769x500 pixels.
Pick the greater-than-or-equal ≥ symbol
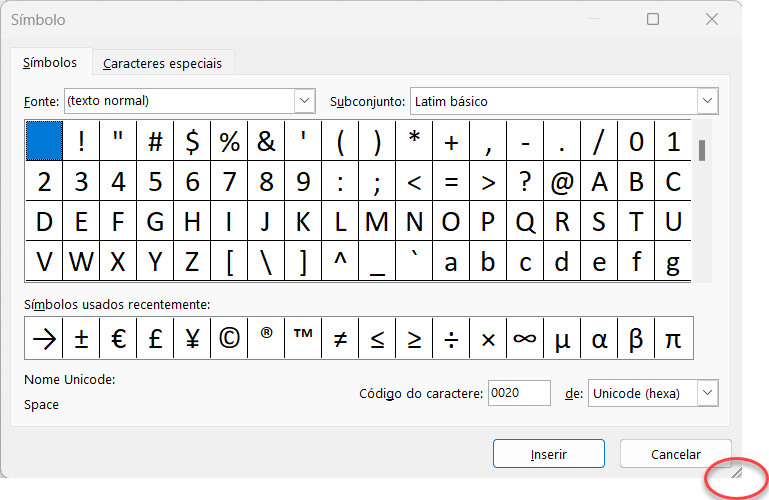tap(414, 338)
